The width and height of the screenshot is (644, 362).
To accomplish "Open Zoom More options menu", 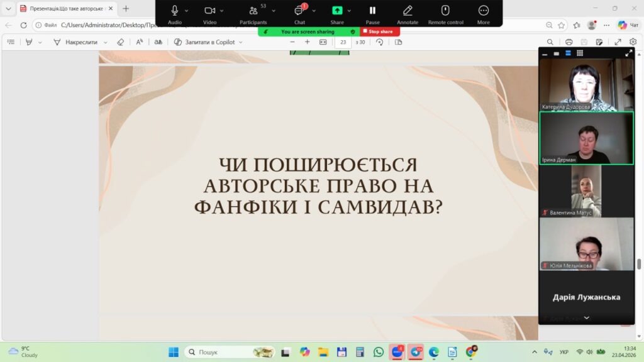I will pyautogui.click(x=483, y=11).
